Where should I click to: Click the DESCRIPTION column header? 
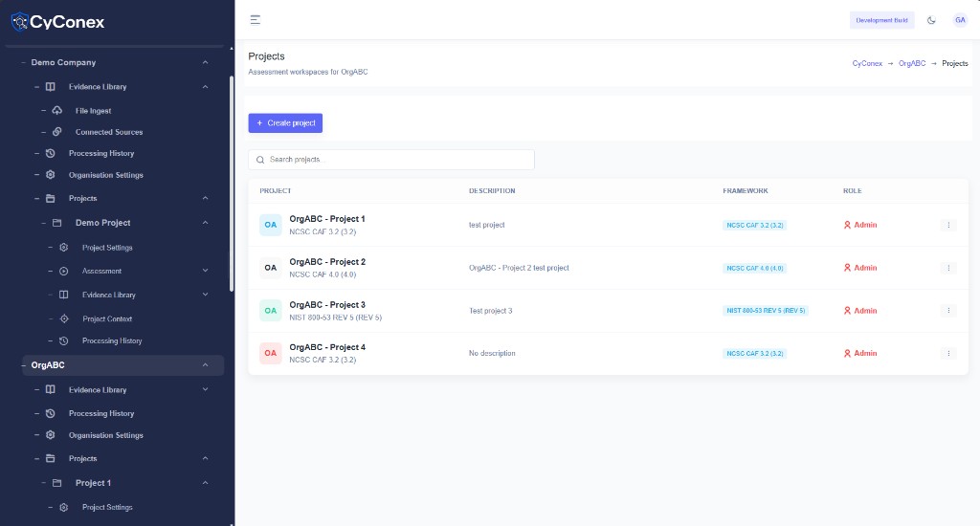tap(492, 191)
